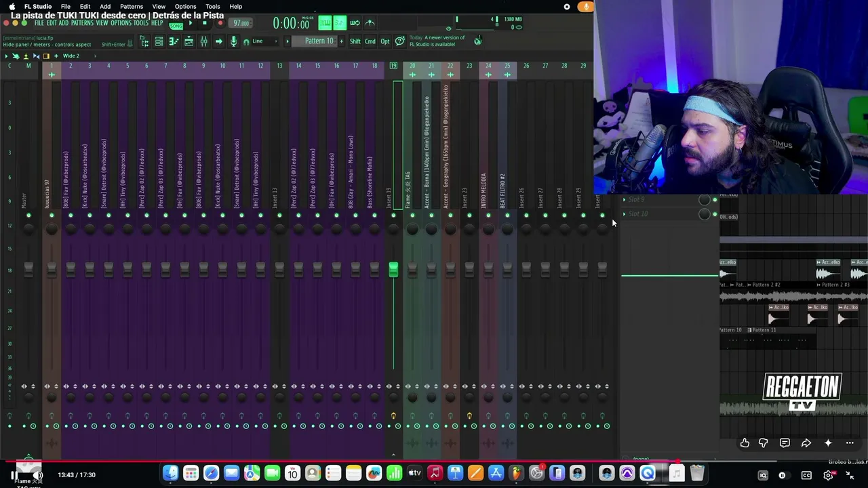
Task: Open video comments icon
Action: pos(785,443)
